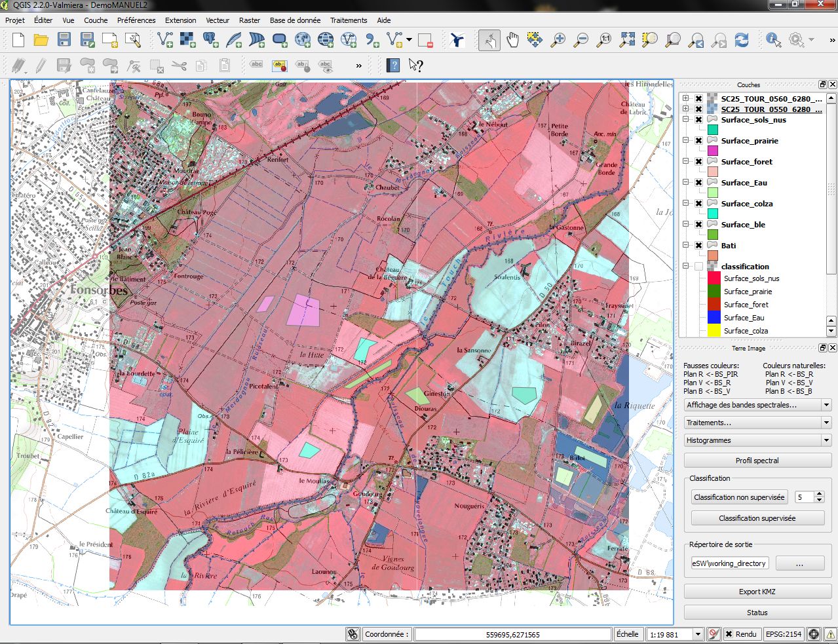
Task: Activate the Zoom In magnifier tool
Action: [558, 40]
